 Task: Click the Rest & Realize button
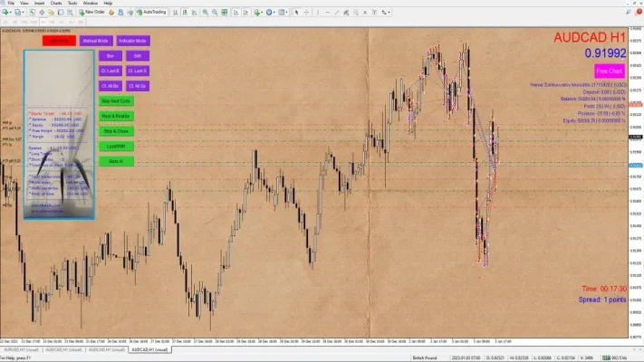point(116,116)
